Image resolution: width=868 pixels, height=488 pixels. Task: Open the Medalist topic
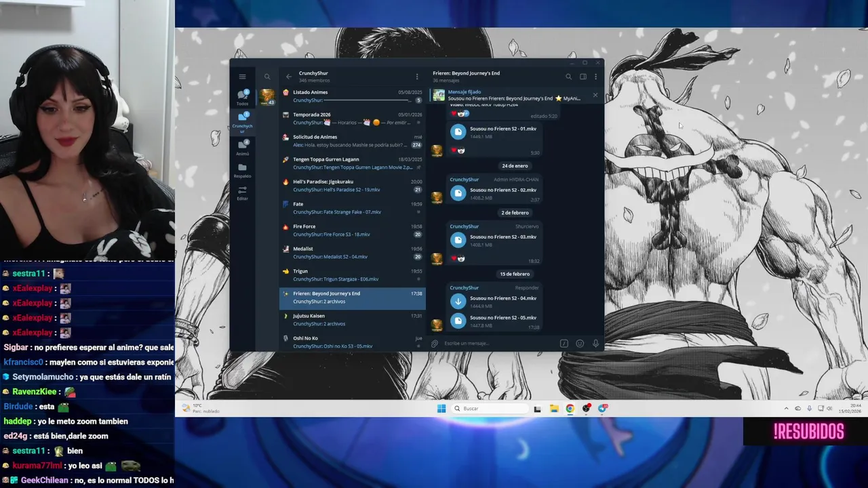point(353,253)
